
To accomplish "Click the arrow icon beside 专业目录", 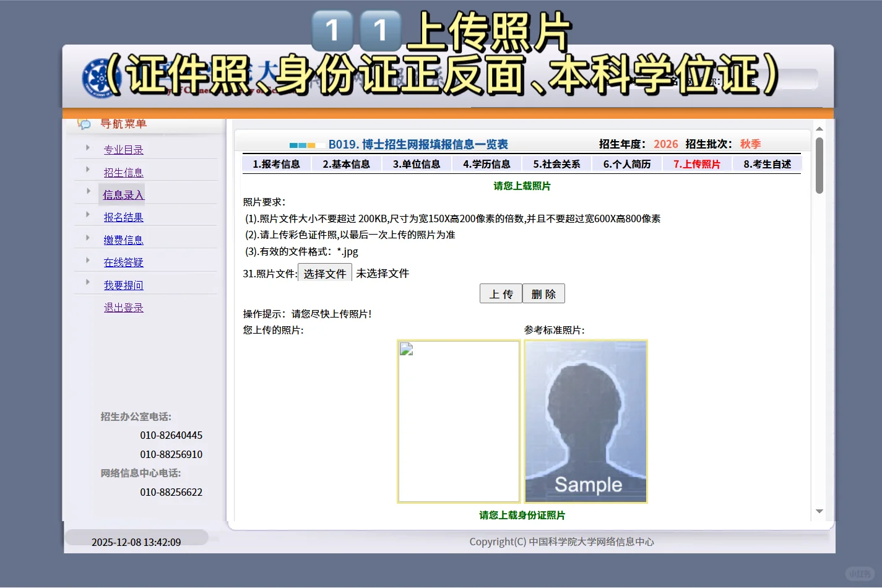I will click(87, 148).
